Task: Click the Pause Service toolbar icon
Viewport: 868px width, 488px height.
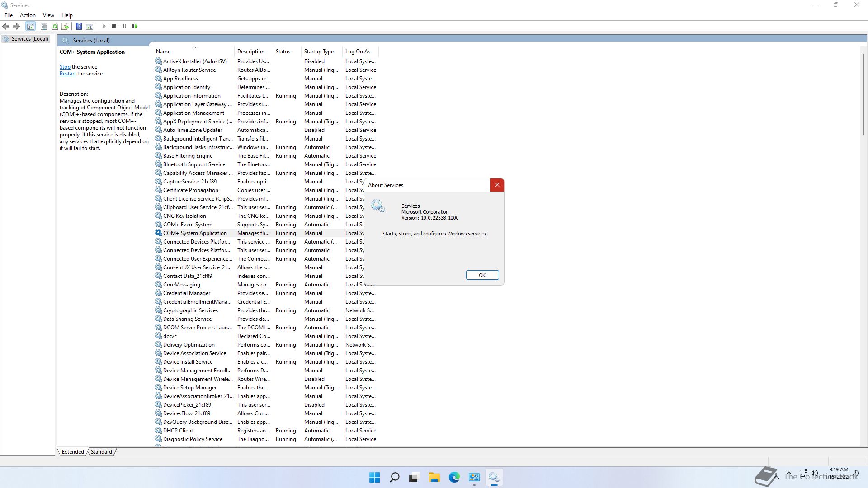Action: coord(124,26)
